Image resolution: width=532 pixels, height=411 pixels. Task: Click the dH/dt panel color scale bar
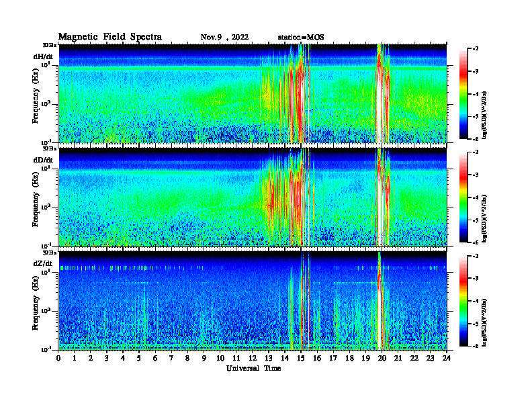[x=463, y=94]
